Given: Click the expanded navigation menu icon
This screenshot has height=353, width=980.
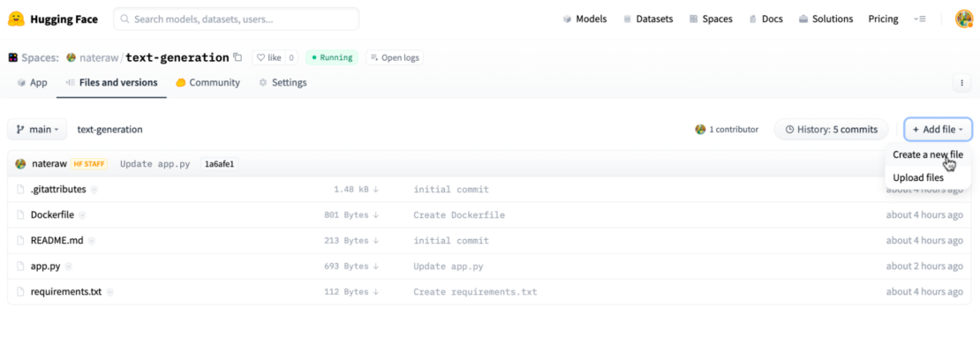Looking at the screenshot, I should coord(920,19).
